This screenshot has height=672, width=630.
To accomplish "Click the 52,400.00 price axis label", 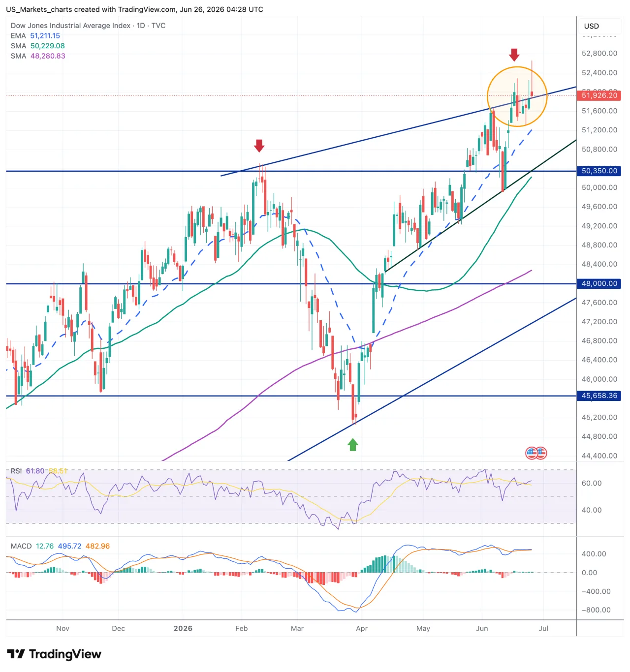I will (x=599, y=73).
